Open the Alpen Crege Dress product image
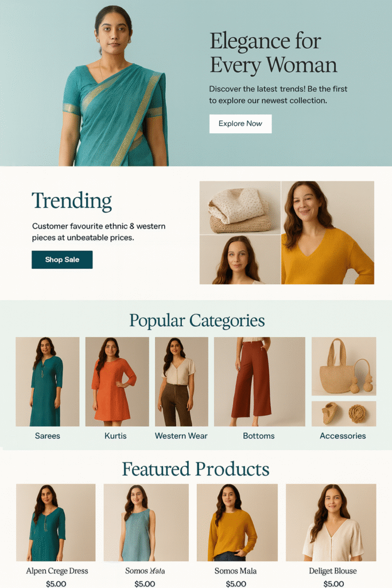 coord(56,523)
